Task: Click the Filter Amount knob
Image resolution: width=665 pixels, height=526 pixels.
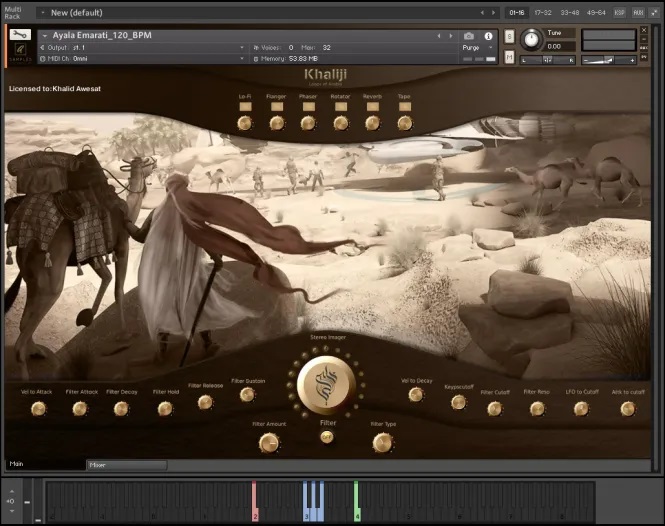Action: point(268,442)
